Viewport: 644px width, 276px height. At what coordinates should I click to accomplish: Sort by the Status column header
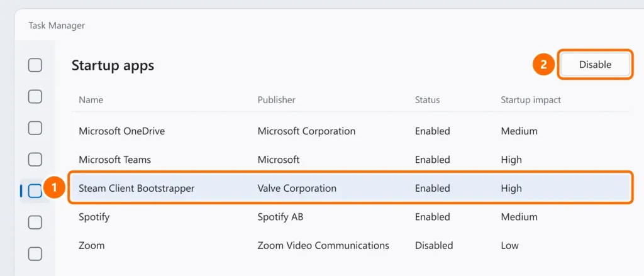427,100
